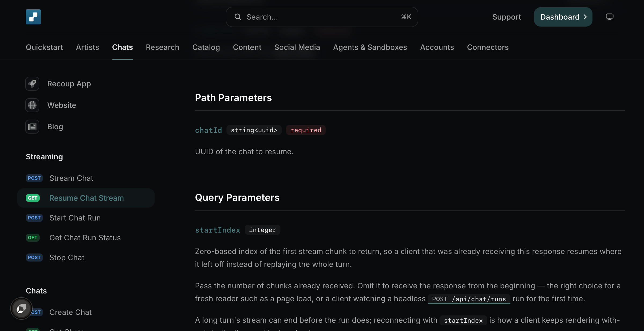Go to Agents & Sandboxes tab
This screenshot has width=644, height=331.
(x=370, y=47)
